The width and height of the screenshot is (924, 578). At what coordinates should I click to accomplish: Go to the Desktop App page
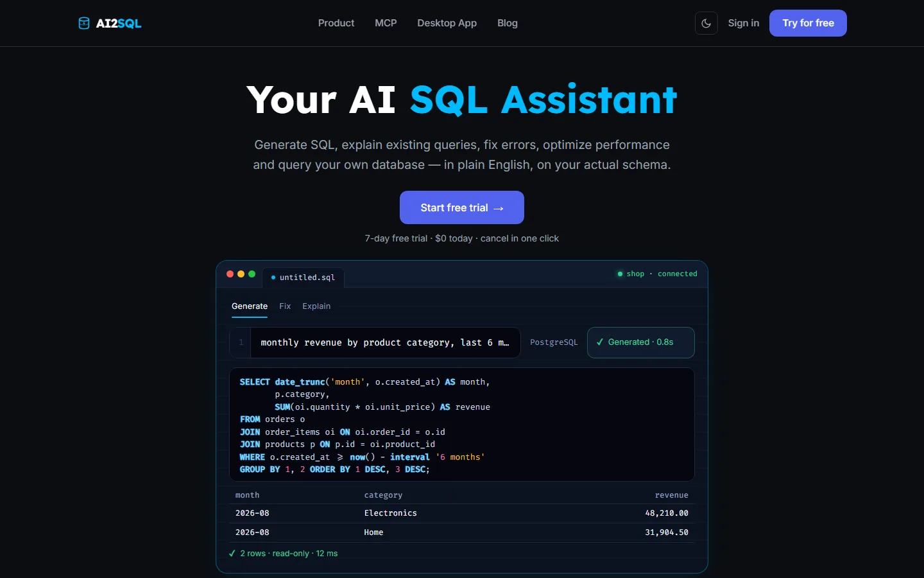click(x=447, y=23)
